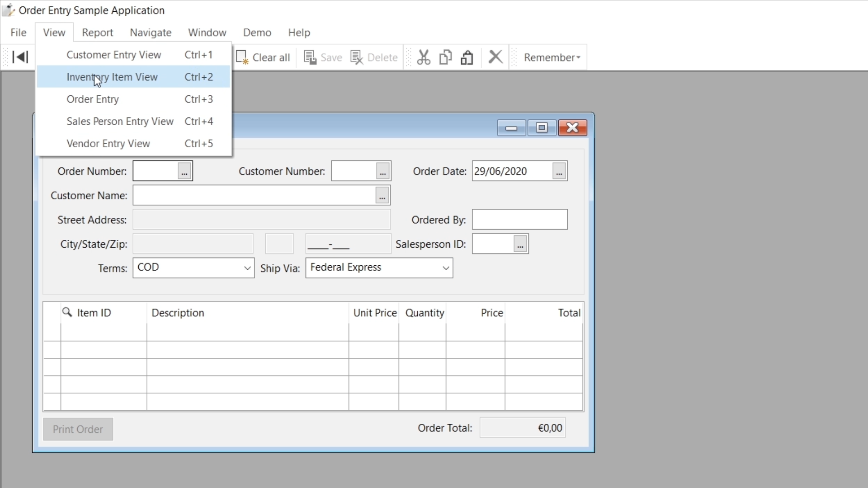Viewport: 868px width, 488px height.
Task: Open the Order Number lookup button
Action: [184, 172]
